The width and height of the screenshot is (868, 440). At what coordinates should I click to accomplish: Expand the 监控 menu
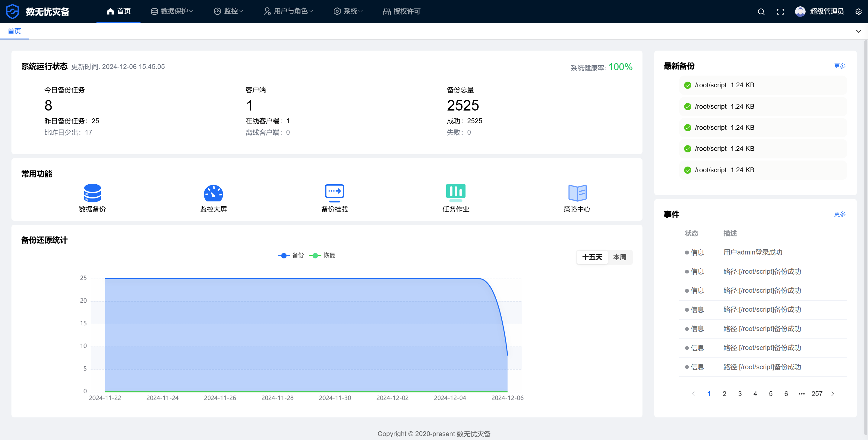tap(229, 11)
